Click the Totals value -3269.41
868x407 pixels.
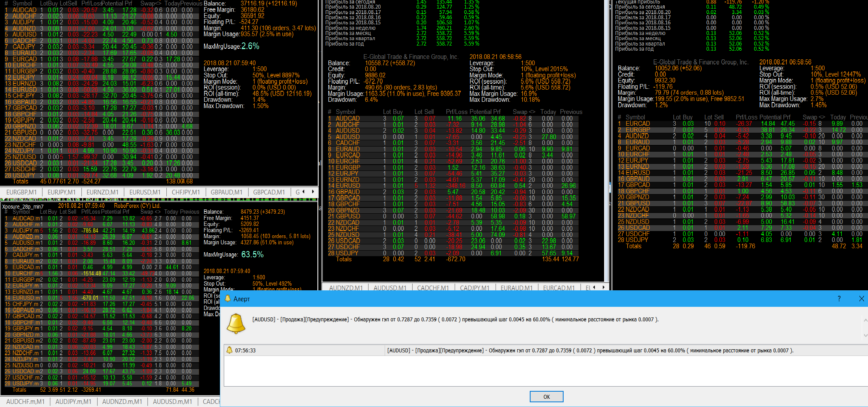[91, 390]
